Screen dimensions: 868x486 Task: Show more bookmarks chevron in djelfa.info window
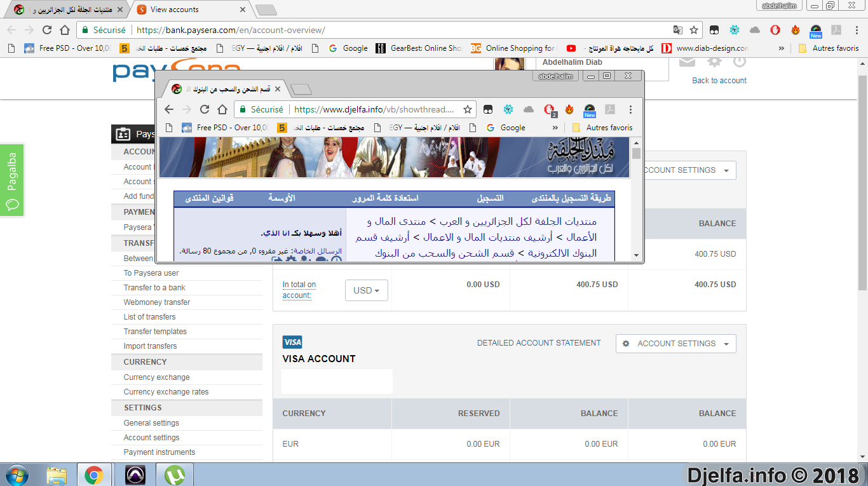(555, 128)
